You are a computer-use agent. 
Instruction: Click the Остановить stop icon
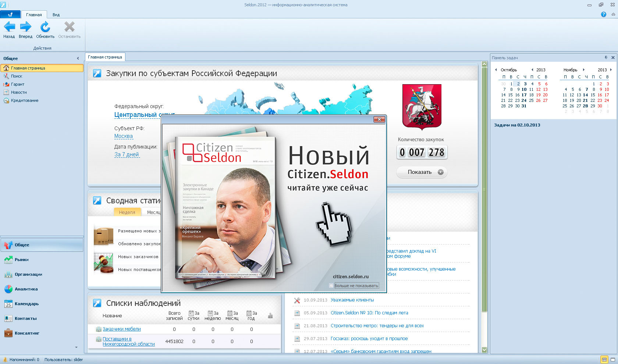[x=69, y=27]
